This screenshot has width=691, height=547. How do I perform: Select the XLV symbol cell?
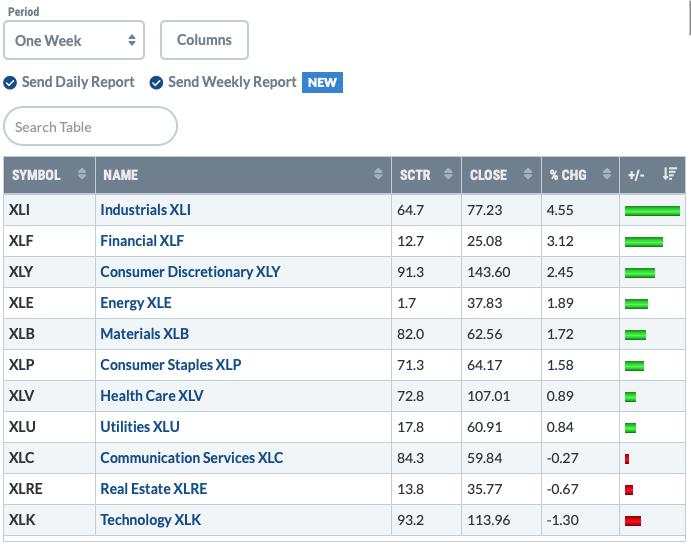[x=49, y=396]
